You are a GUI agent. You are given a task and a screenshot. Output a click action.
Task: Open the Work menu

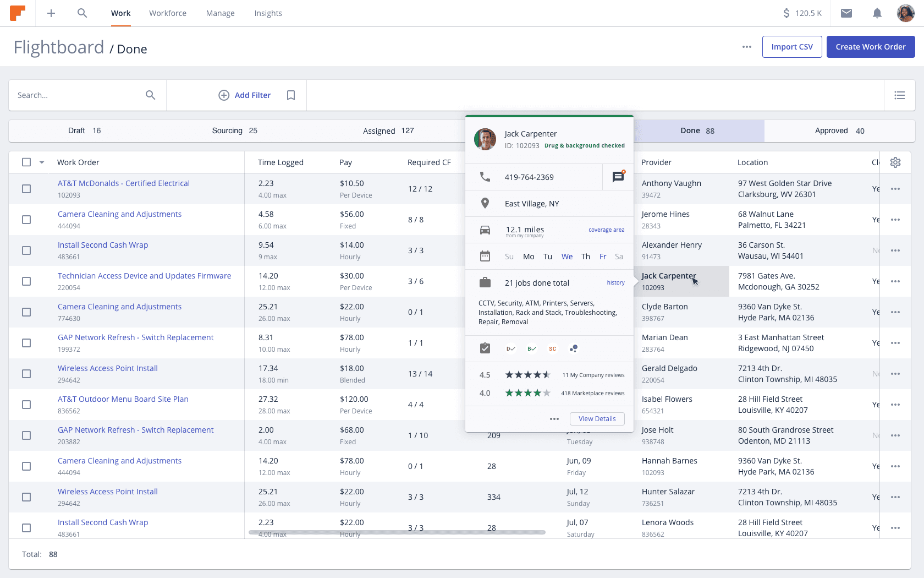coord(120,13)
